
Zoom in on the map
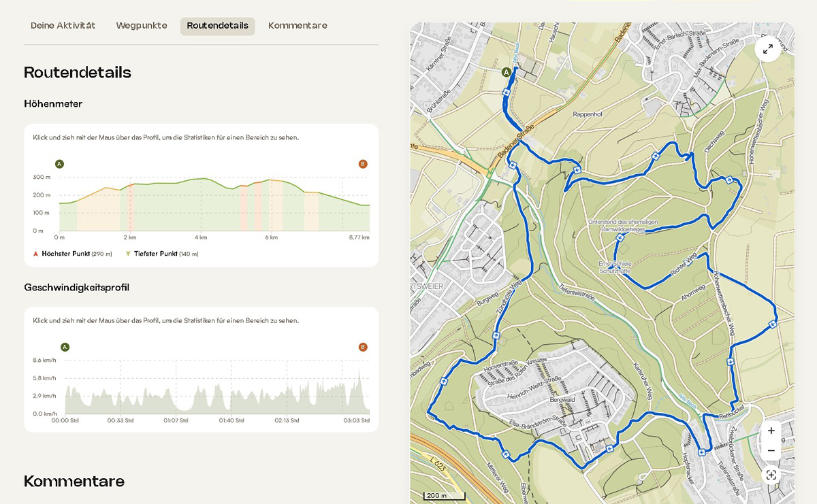[771, 431]
